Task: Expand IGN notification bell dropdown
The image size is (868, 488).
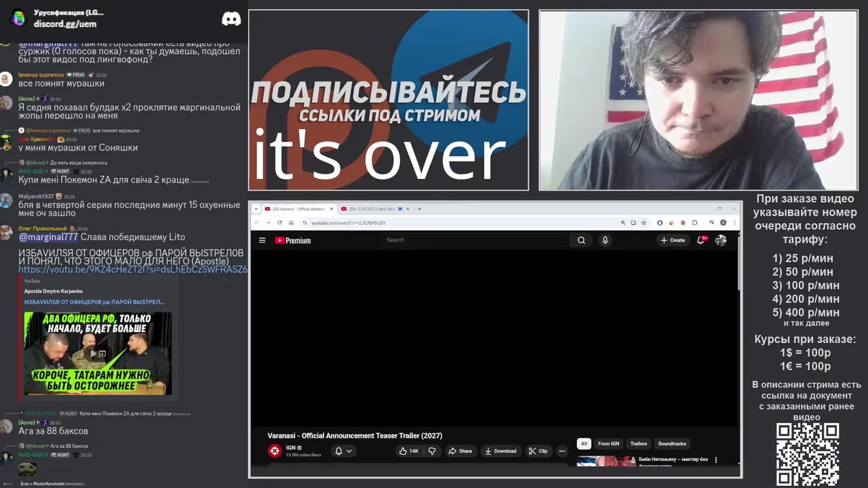Action: (x=343, y=451)
